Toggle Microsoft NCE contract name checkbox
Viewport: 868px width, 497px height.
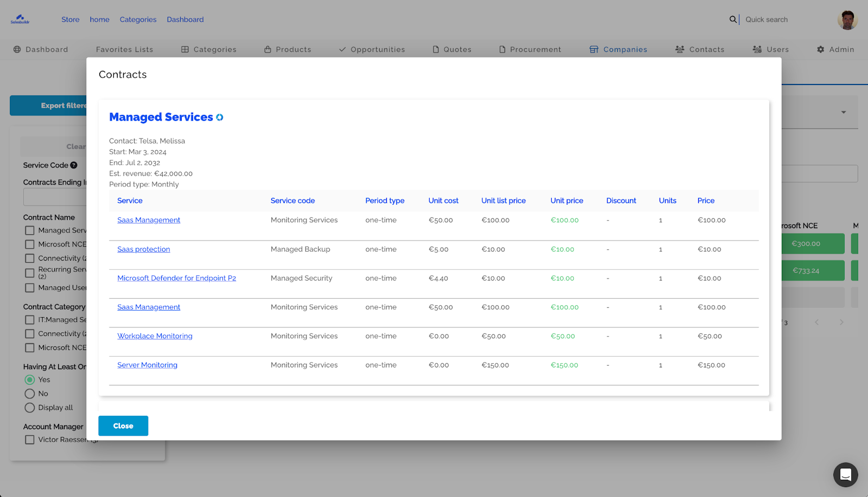[x=30, y=244]
